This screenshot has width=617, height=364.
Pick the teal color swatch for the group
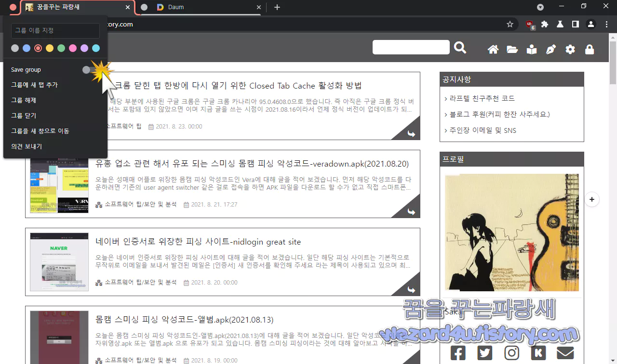click(x=95, y=48)
